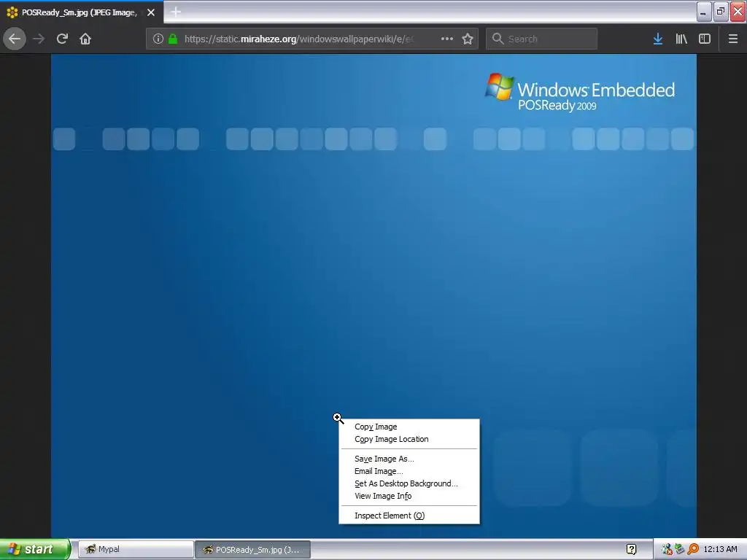Open View Image Info

coord(409,496)
